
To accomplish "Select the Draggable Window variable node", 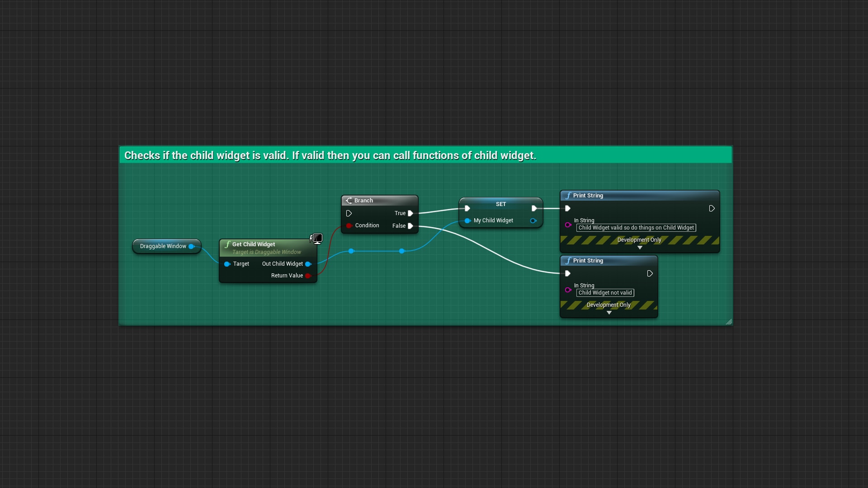I will point(164,246).
